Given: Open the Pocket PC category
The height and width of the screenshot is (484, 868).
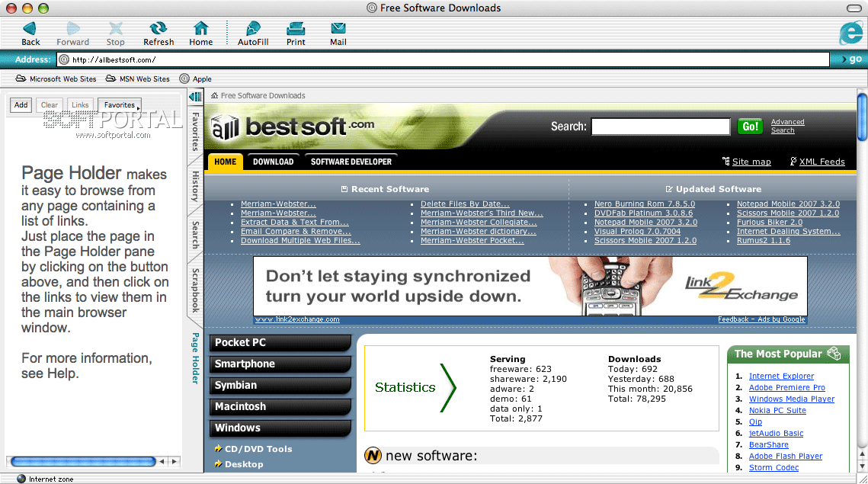Looking at the screenshot, I should tap(280, 343).
